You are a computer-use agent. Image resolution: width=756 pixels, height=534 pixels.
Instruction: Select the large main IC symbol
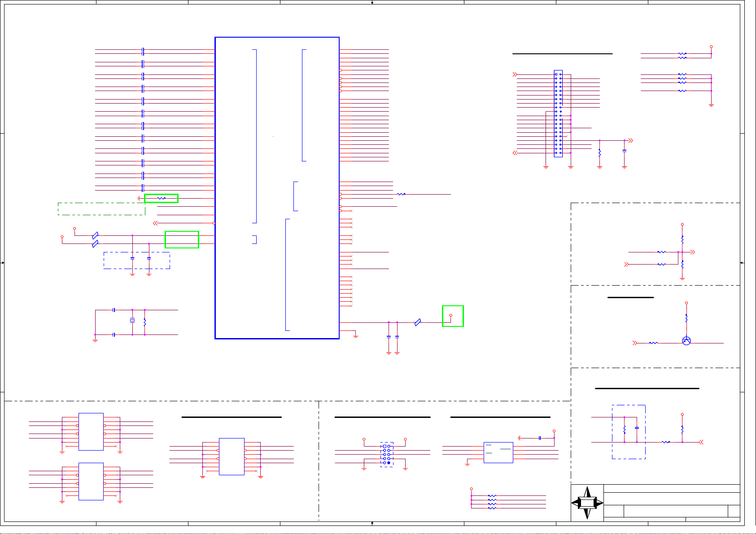277,188
